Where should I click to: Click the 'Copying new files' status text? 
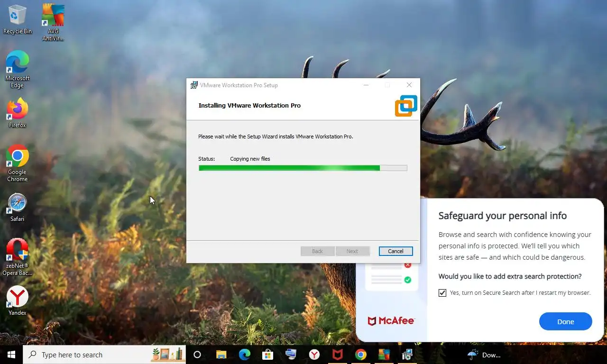click(250, 159)
